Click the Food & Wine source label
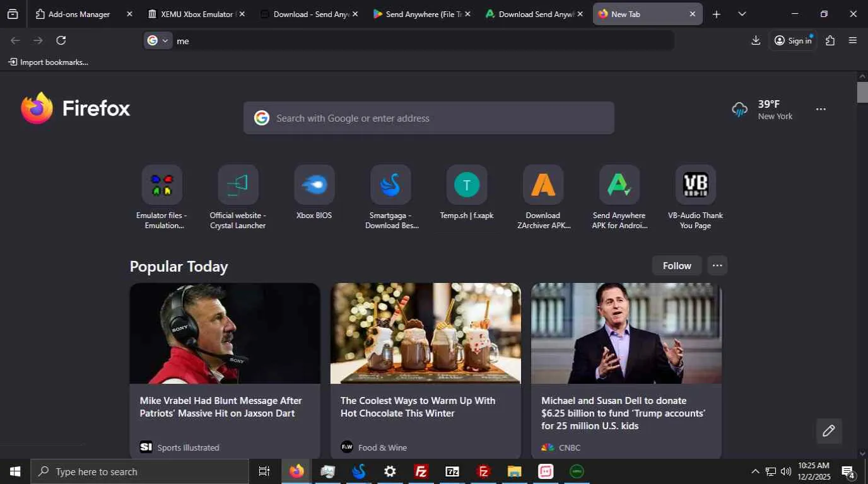868x484 pixels. coord(382,447)
